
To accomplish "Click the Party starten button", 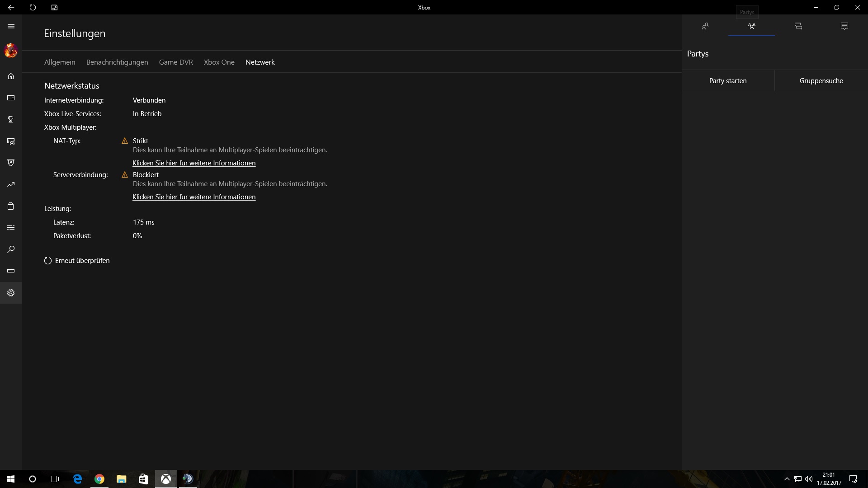I will click(728, 81).
